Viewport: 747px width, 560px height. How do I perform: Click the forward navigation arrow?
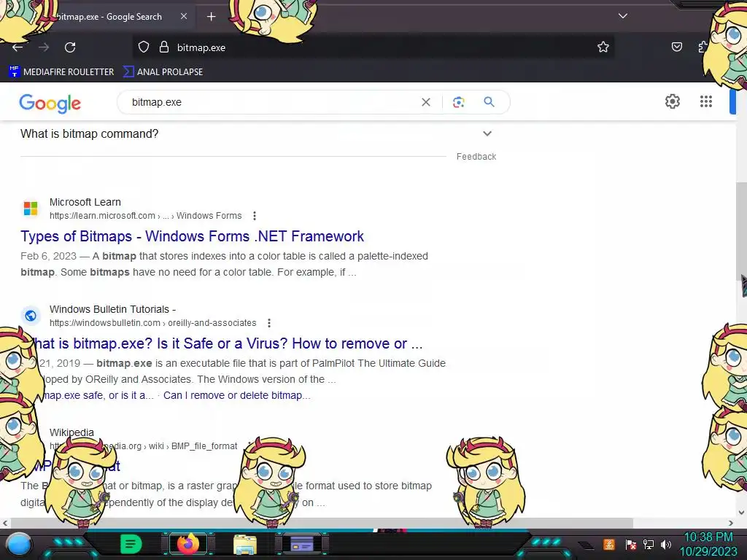(44, 47)
